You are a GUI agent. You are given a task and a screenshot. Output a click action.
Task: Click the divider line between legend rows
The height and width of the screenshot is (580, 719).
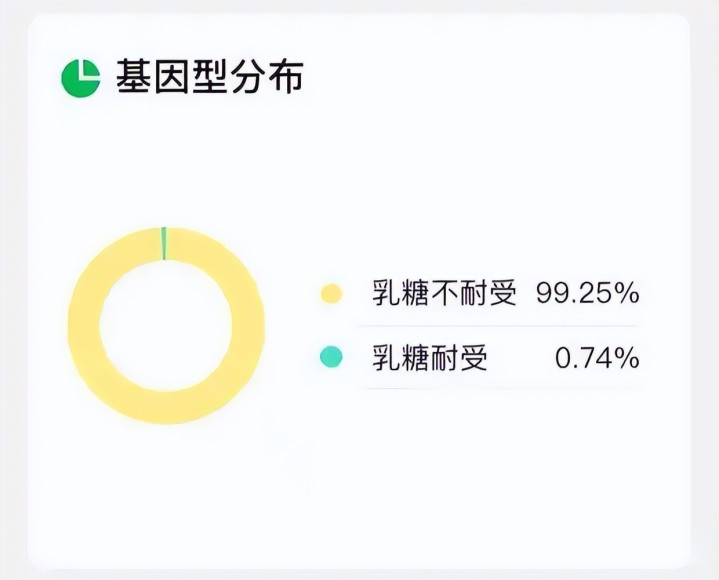coord(500,326)
